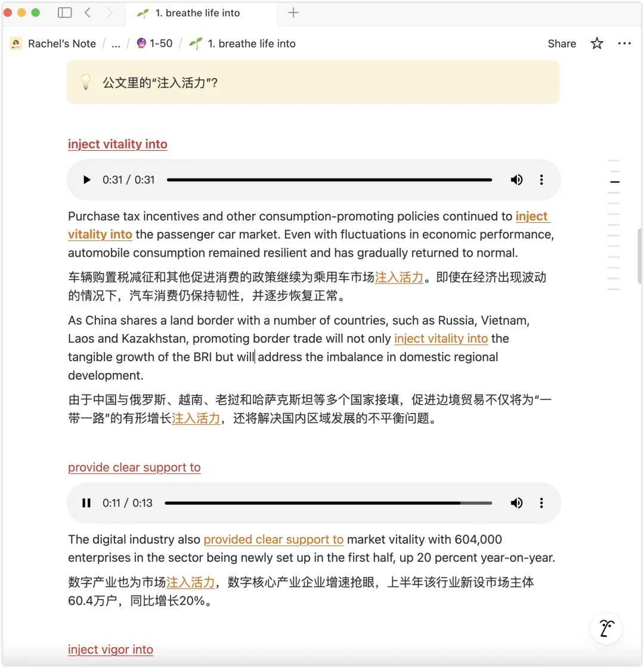644x668 pixels.
Task: Click the callout text 公文里的"注入活力"?
Action: pyautogui.click(x=160, y=82)
